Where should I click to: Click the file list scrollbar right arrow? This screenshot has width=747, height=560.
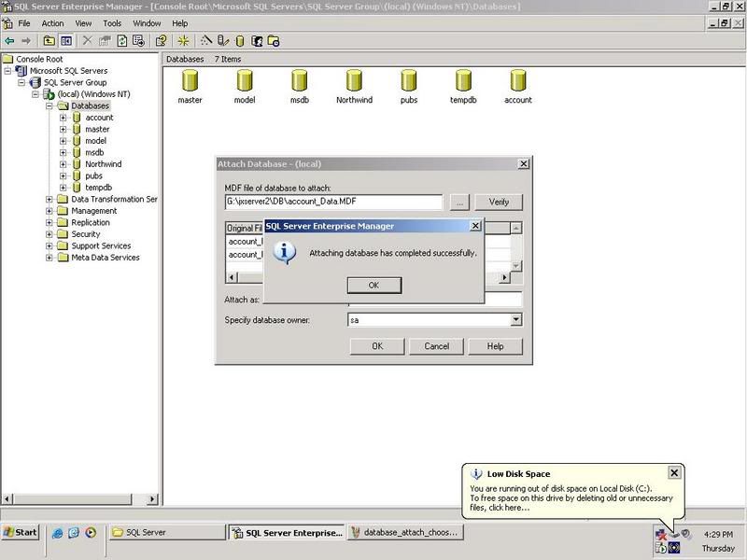[x=504, y=277]
